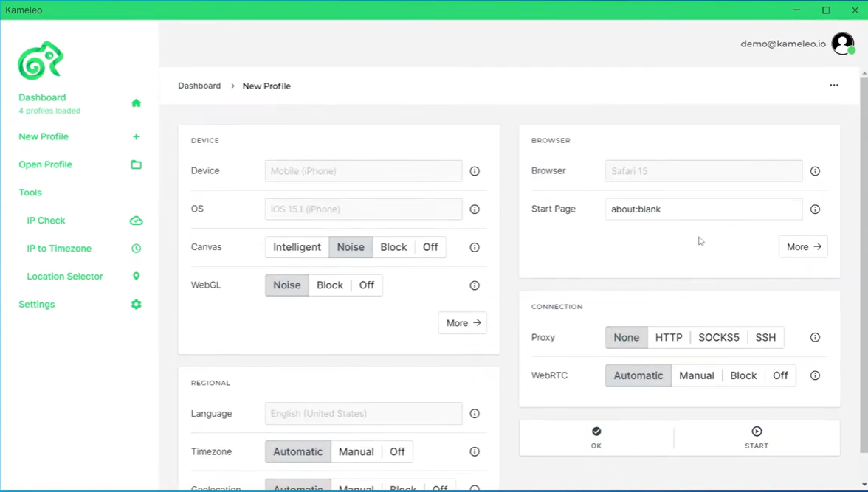Image resolution: width=868 pixels, height=492 pixels.
Task: Open the three-dots options menu
Action: pyautogui.click(x=834, y=86)
